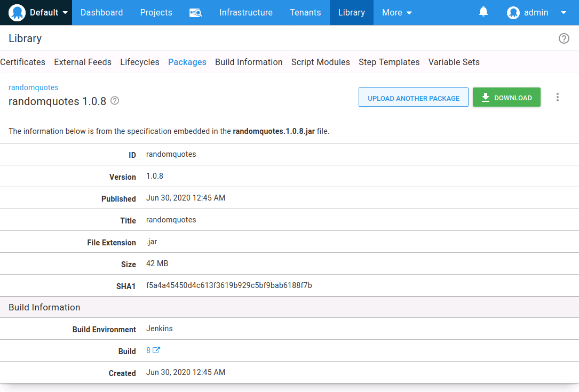
Task: Click the Library page help icon
Action: [x=564, y=38]
